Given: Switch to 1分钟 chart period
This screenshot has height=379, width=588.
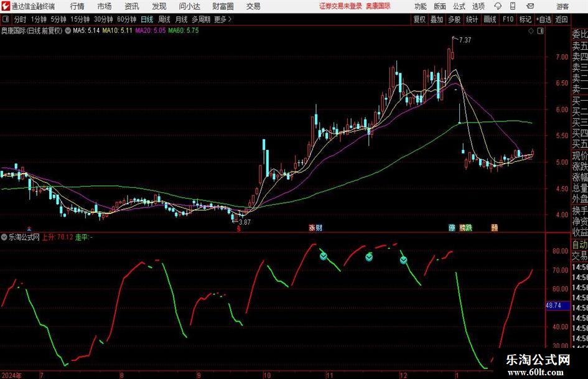Looking at the screenshot, I should (39, 19).
